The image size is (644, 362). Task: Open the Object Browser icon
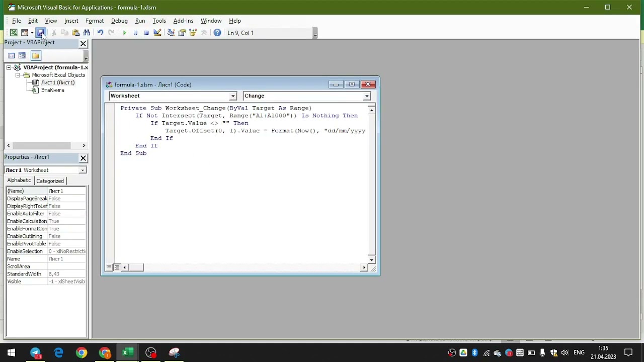193,33
